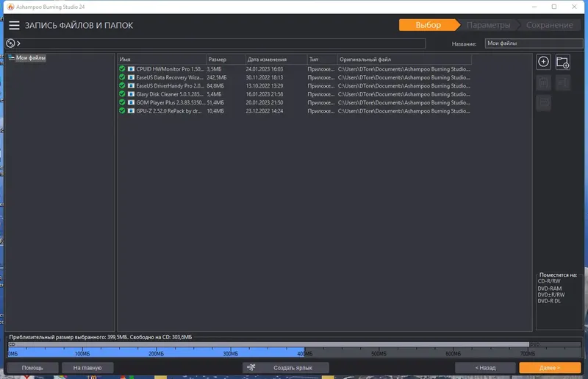Click the path bar chevron arrow
The height and width of the screenshot is (379, 588).
[x=18, y=43]
